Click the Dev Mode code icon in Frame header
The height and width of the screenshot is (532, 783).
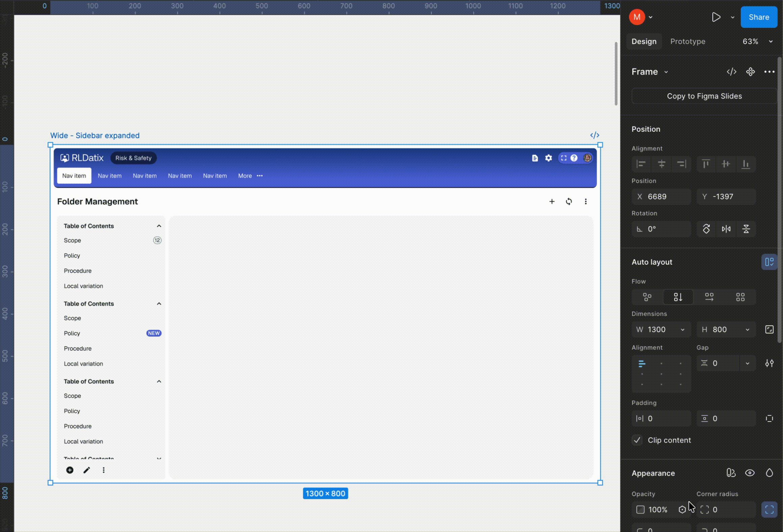731,72
